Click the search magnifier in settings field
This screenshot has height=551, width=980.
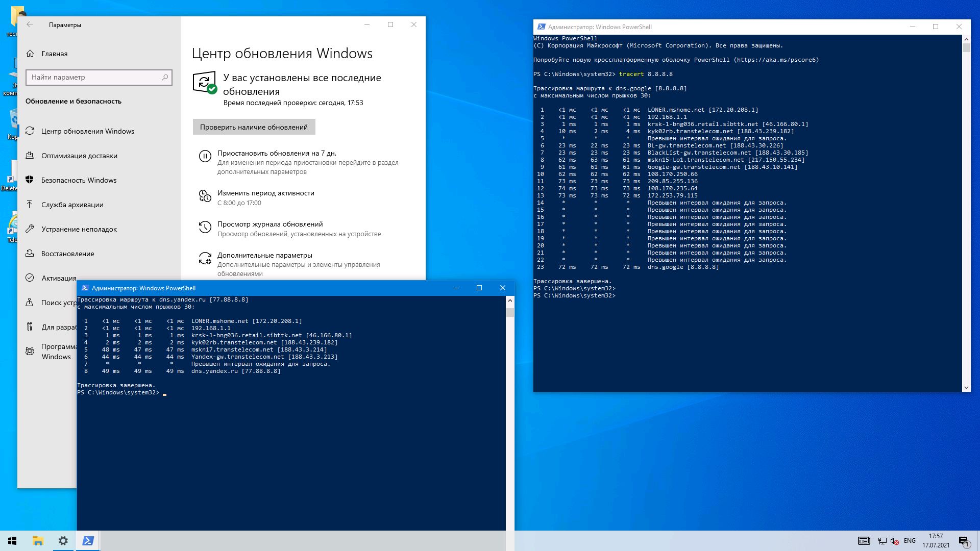pos(165,77)
